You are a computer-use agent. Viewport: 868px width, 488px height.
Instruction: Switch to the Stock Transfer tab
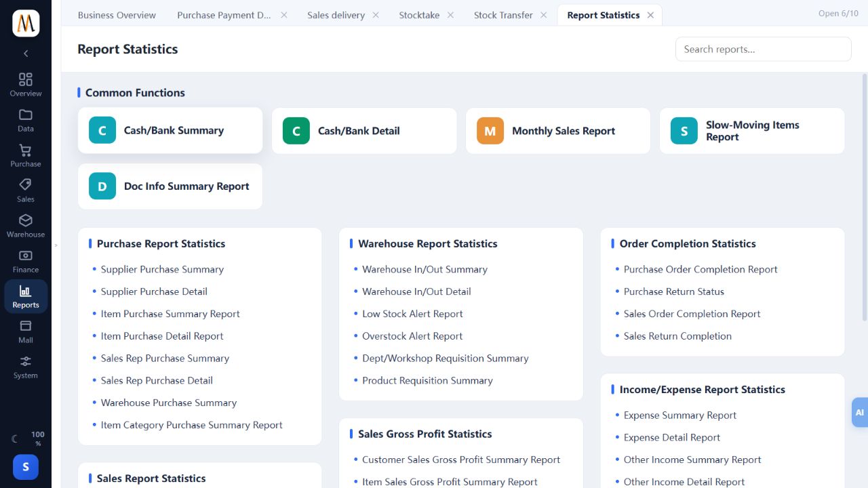(503, 15)
